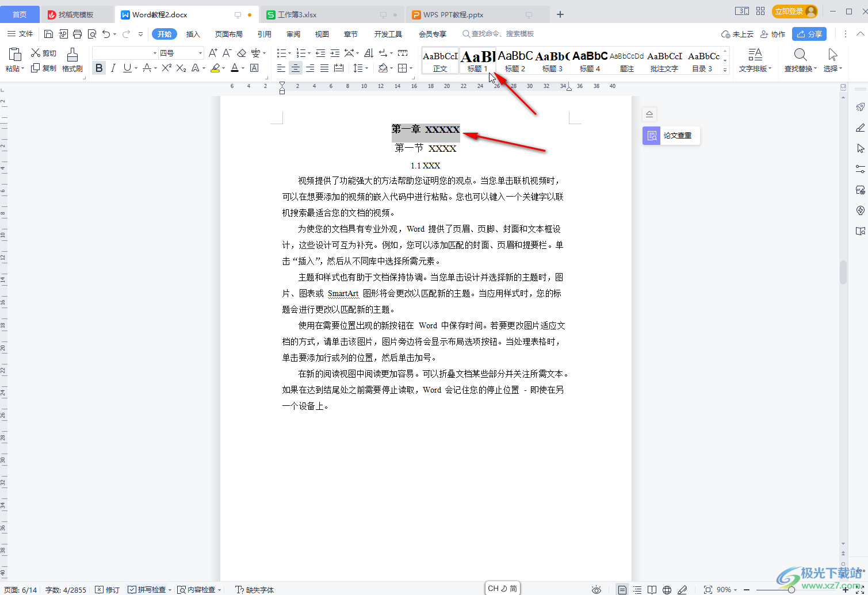Open the 审阅 Review tab

coord(293,34)
